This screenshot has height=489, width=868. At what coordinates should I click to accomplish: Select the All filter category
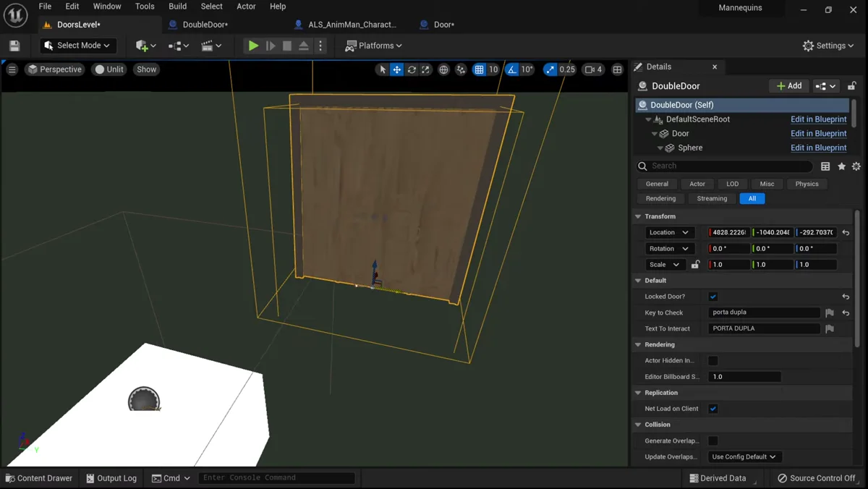click(x=752, y=198)
